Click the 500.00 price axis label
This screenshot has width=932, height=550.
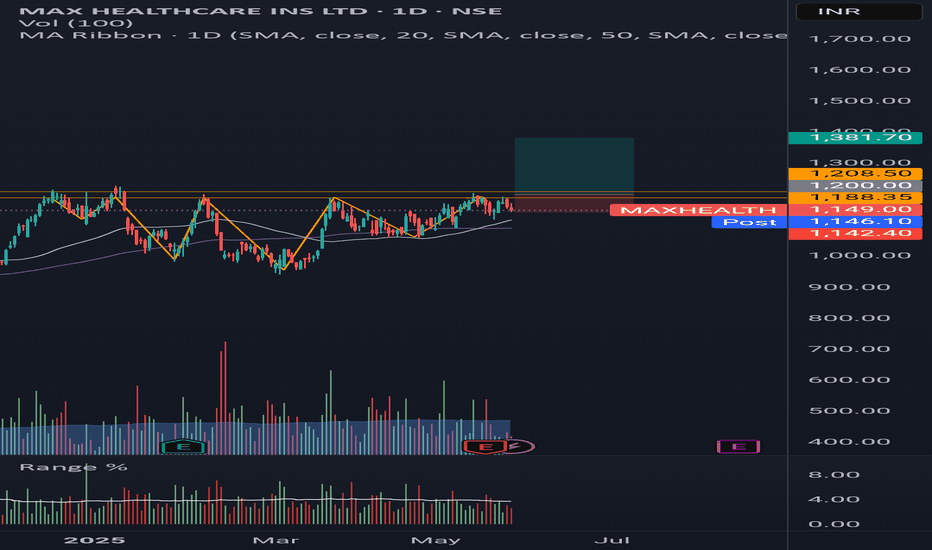[x=849, y=410]
